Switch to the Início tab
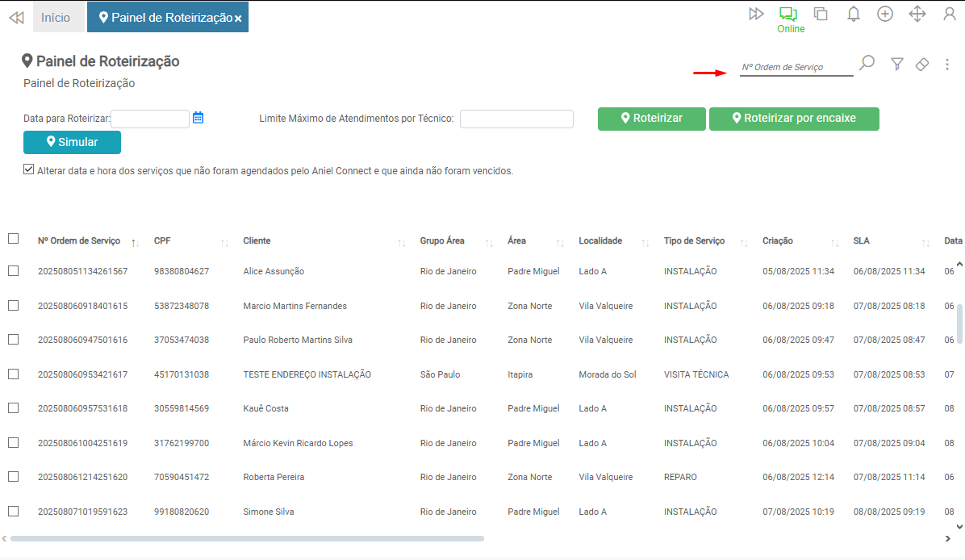Viewport: 965px width, 560px height. pyautogui.click(x=56, y=17)
